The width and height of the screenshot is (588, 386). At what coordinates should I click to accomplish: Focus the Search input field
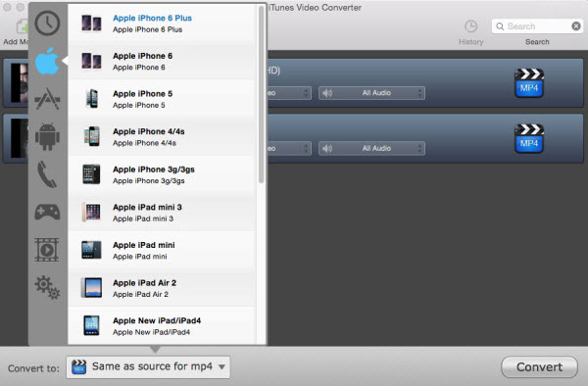pyautogui.click(x=537, y=26)
